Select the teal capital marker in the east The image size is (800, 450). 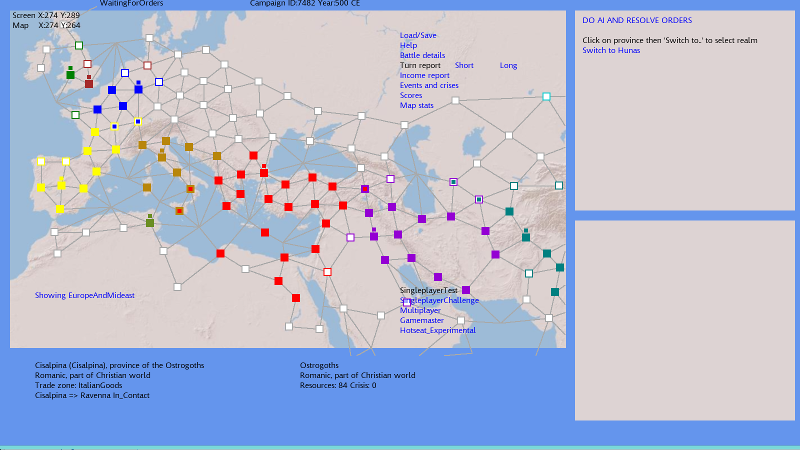526,237
